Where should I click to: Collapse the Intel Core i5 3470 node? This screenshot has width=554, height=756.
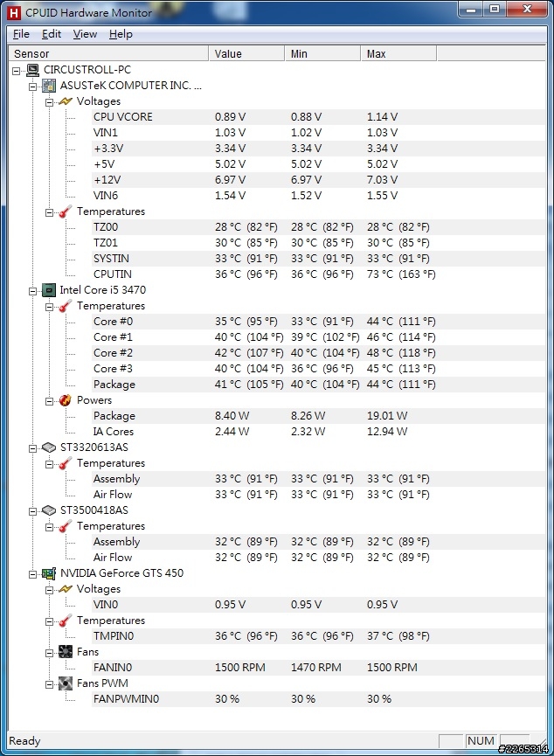[33, 291]
